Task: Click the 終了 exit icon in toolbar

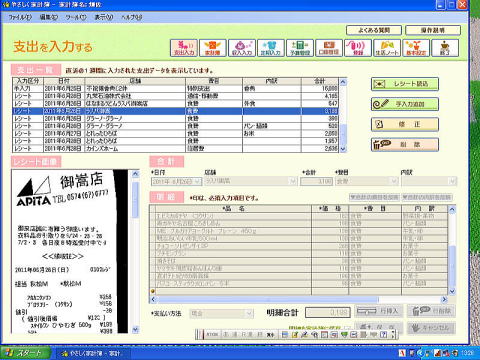Action: (x=445, y=48)
